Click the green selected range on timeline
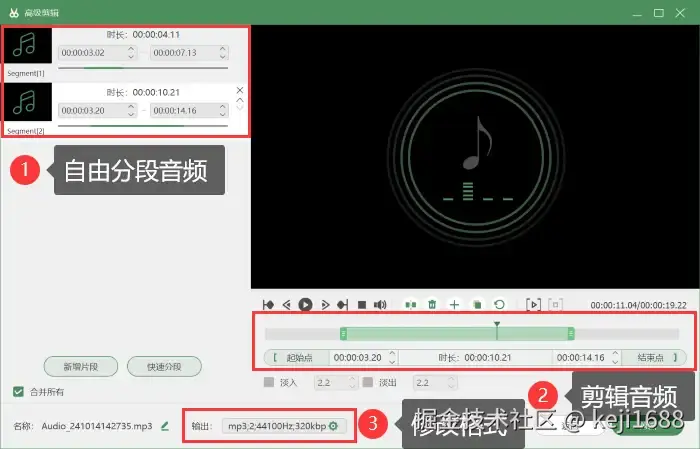This screenshot has width=700, height=449. (457, 333)
